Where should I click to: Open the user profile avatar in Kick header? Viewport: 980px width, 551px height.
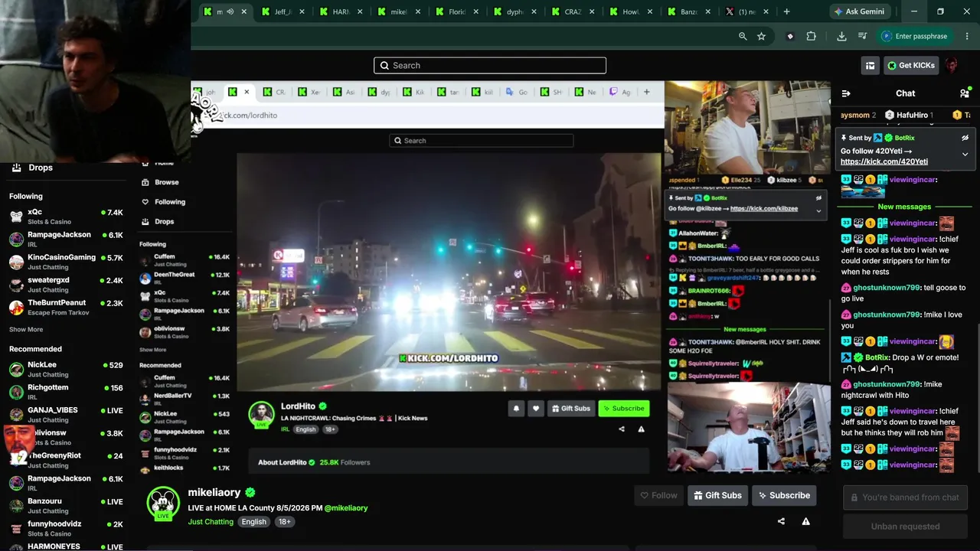[x=952, y=66]
